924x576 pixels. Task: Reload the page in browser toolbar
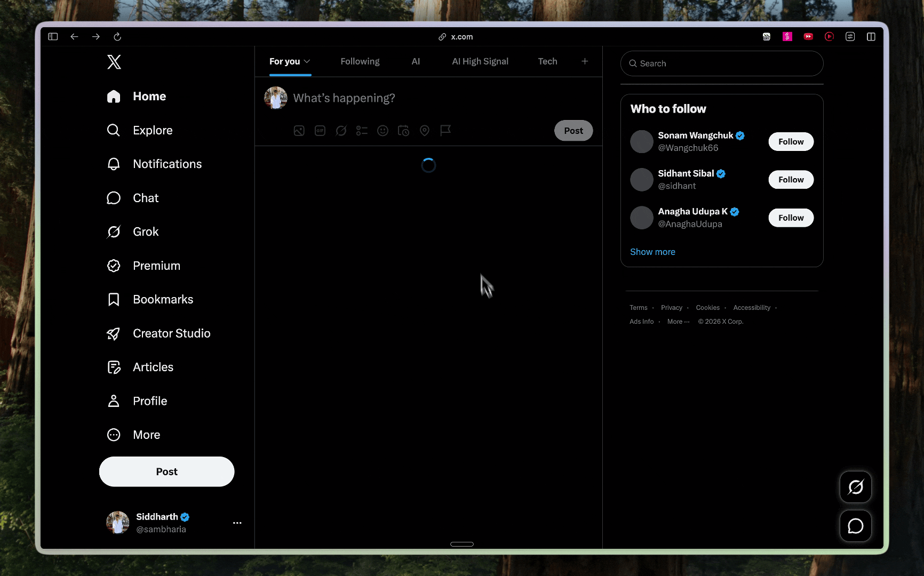(x=117, y=37)
